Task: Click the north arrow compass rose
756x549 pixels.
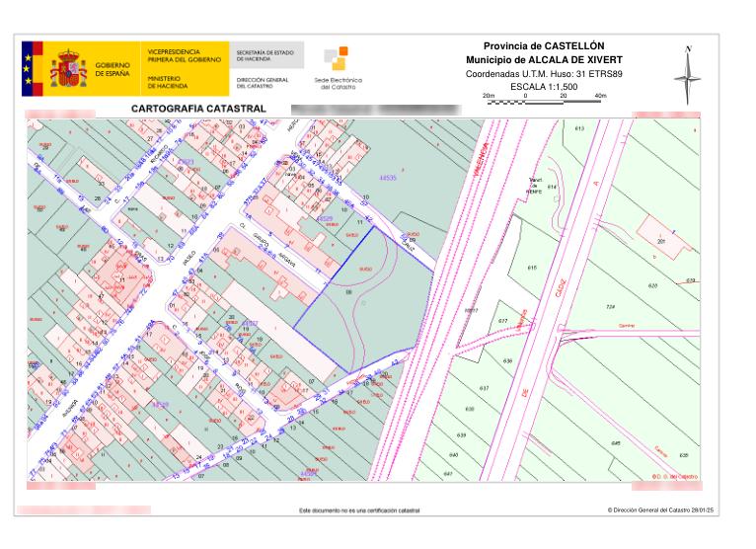Action: (688, 75)
